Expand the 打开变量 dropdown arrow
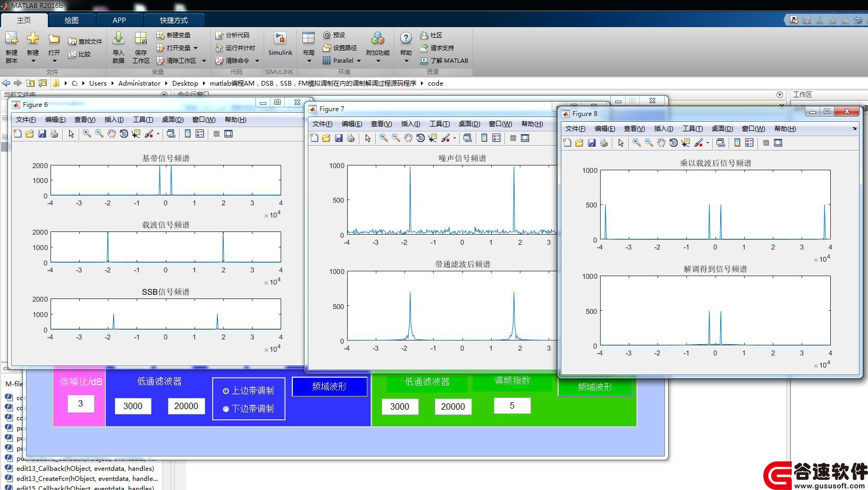This screenshot has height=490, width=868. (x=196, y=48)
